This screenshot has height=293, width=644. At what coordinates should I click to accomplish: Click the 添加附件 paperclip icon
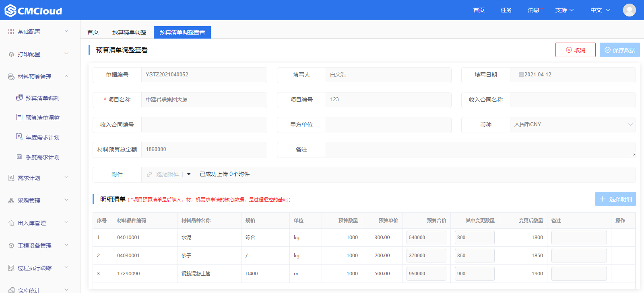149,174
